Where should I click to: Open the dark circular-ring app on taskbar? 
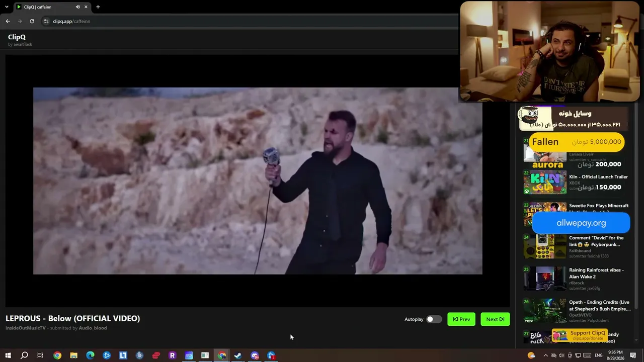click(139, 355)
